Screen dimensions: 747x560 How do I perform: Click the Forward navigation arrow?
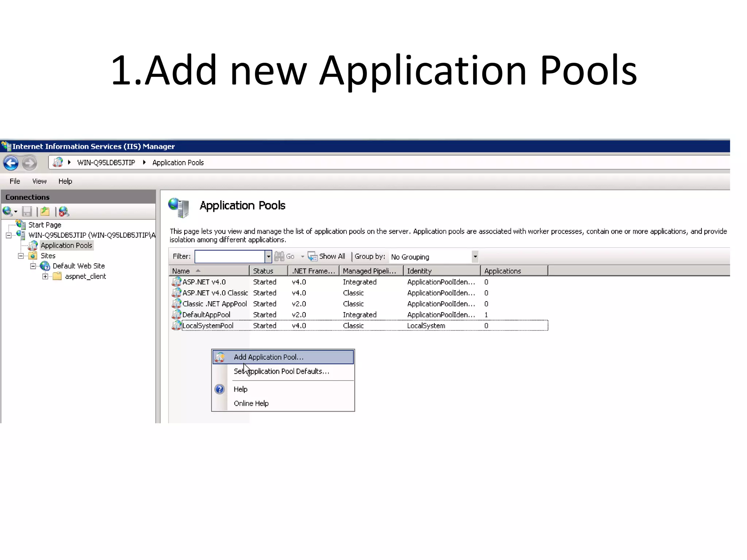[x=29, y=163]
